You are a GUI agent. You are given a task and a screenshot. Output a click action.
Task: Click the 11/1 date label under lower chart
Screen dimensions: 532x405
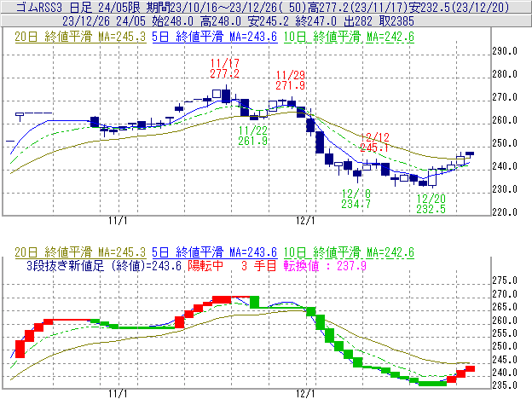coord(118,394)
